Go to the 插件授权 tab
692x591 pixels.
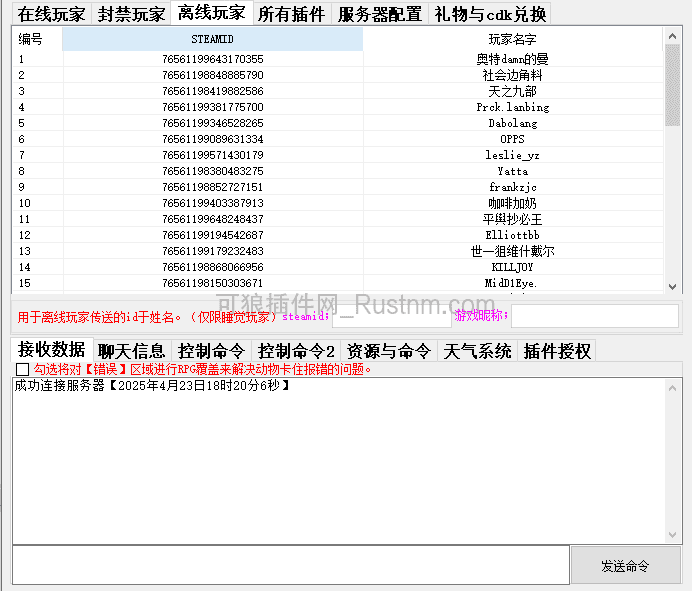point(557,351)
